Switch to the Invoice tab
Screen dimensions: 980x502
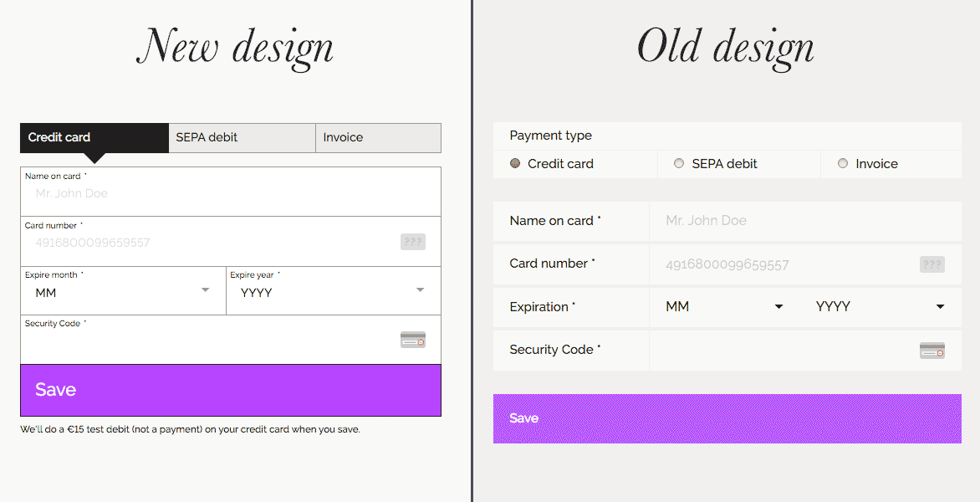378,137
